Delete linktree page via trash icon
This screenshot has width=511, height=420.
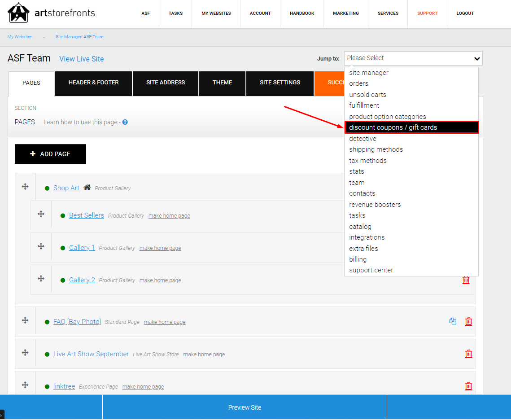[469, 386]
